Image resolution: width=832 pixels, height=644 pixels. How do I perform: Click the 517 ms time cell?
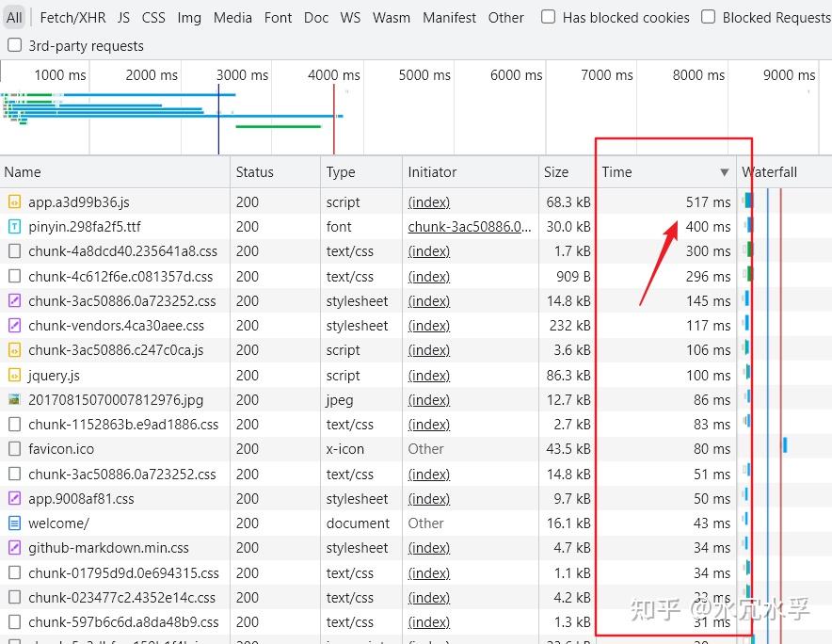(x=708, y=202)
